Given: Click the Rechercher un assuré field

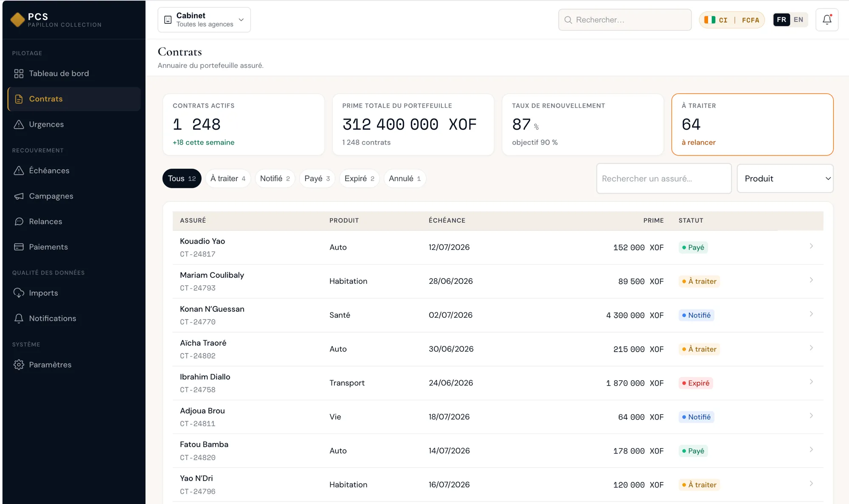Looking at the screenshot, I should (664, 179).
